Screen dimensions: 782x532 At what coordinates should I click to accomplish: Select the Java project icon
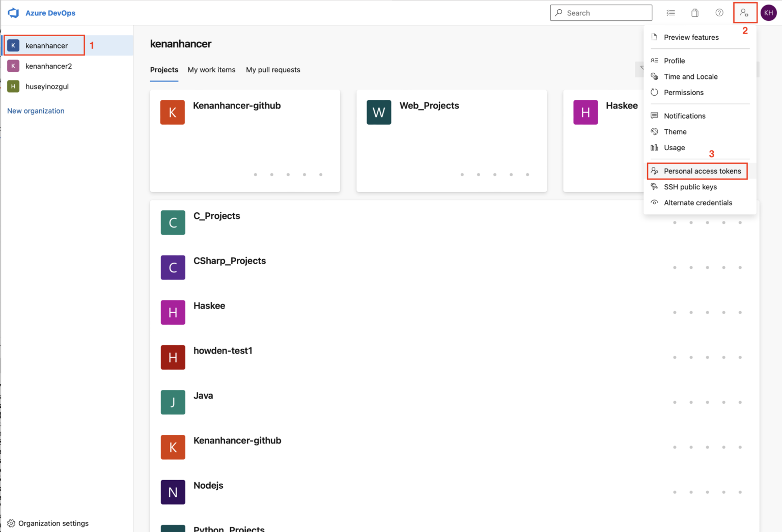tap(173, 402)
